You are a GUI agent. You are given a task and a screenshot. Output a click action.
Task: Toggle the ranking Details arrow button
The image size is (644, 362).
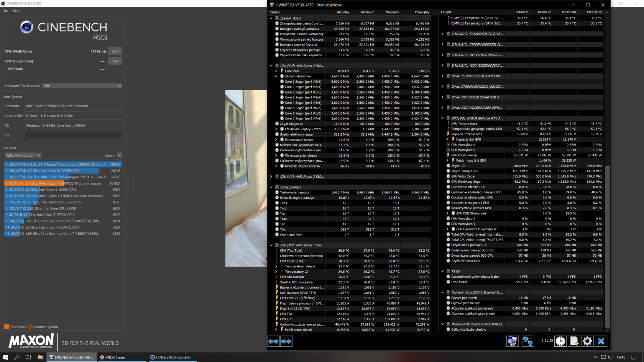click(x=119, y=155)
